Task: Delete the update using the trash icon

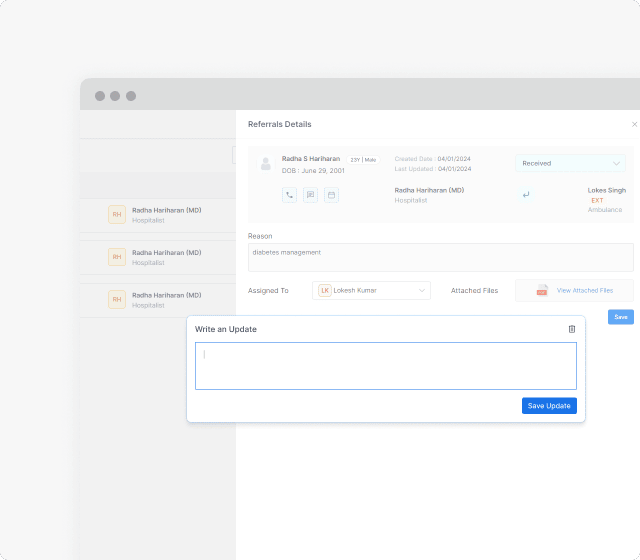Action: click(x=572, y=329)
